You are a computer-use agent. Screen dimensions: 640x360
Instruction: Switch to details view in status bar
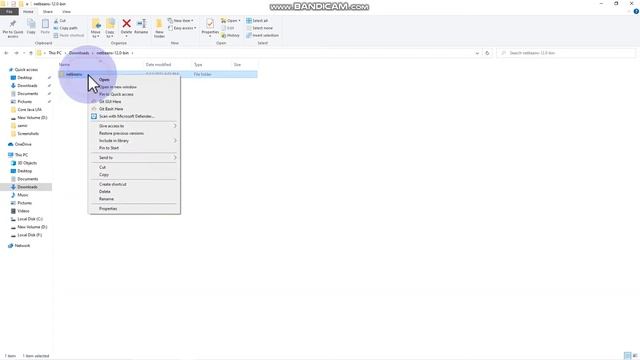coord(627,356)
